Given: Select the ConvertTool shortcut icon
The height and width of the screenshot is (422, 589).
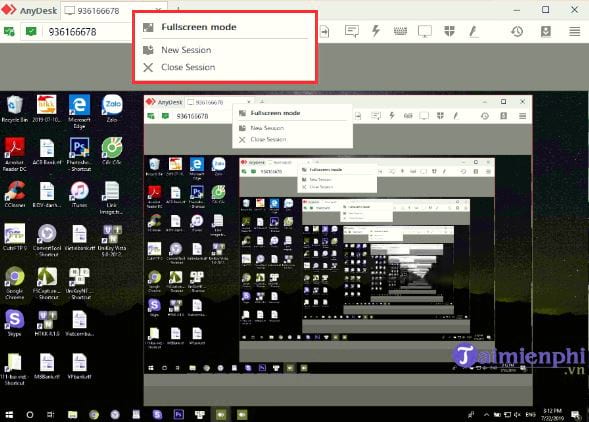Looking at the screenshot, I should pos(47,240).
